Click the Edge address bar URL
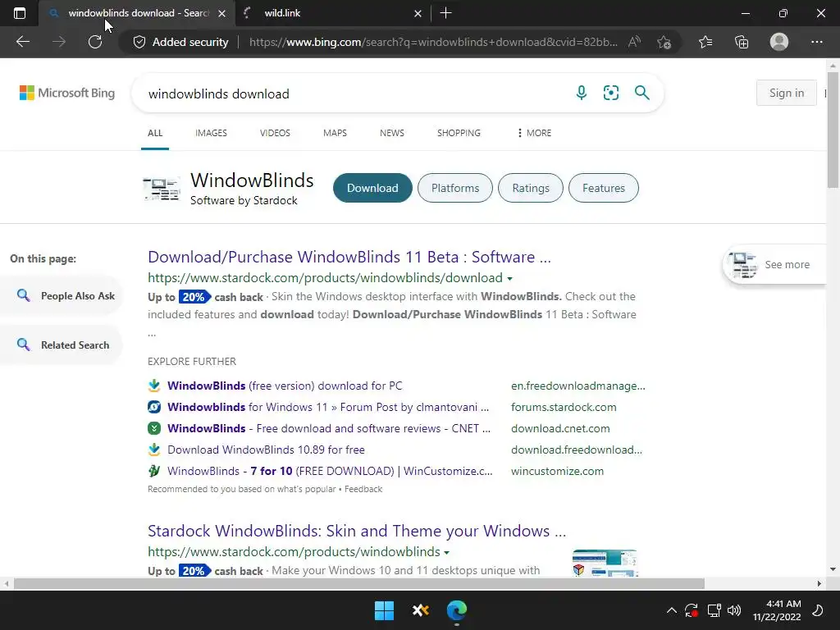This screenshot has width=840, height=630. coord(433,42)
